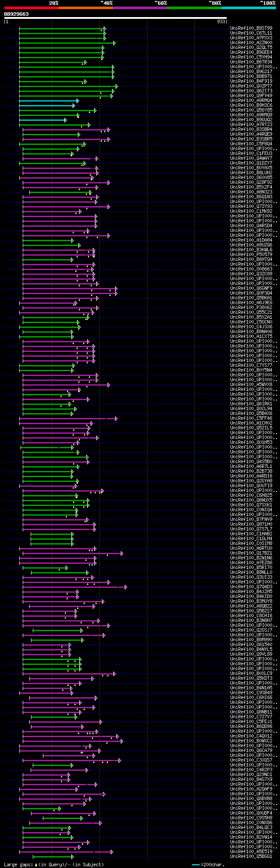Open hit UniRef100_C6TL11
This screenshot has width=280, height=868.
tap(251, 33)
